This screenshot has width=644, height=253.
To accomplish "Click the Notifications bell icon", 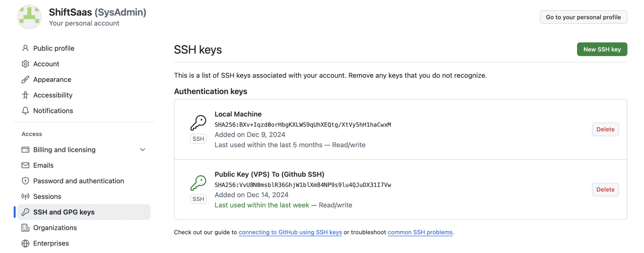I will [x=25, y=111].
